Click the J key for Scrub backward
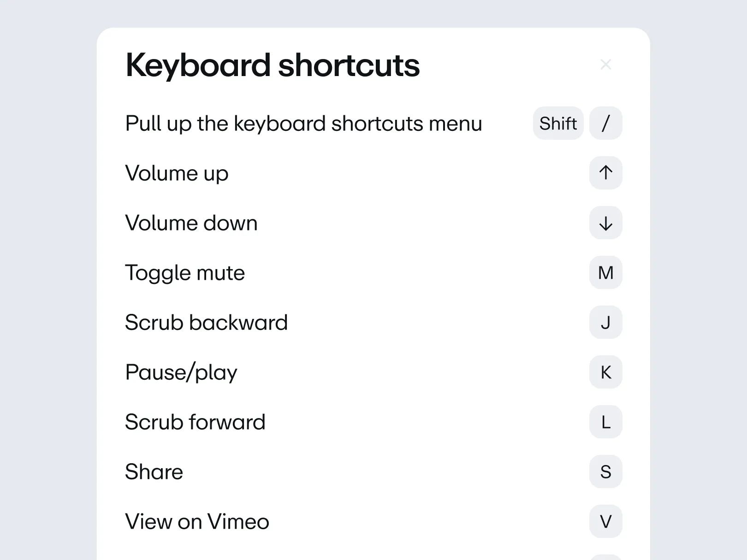The height and width of the screenshot is (560, 747). (605, 322)
